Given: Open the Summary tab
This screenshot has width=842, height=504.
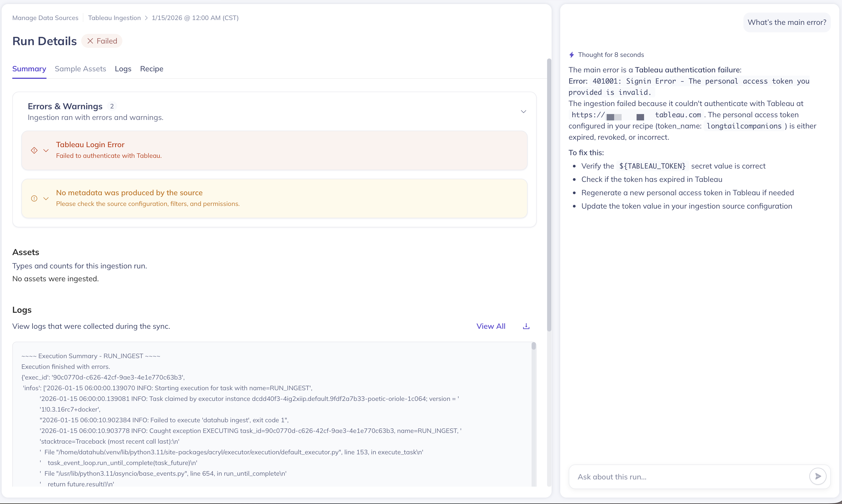Looking at the screenshot, I should click(x=29, y=69).
